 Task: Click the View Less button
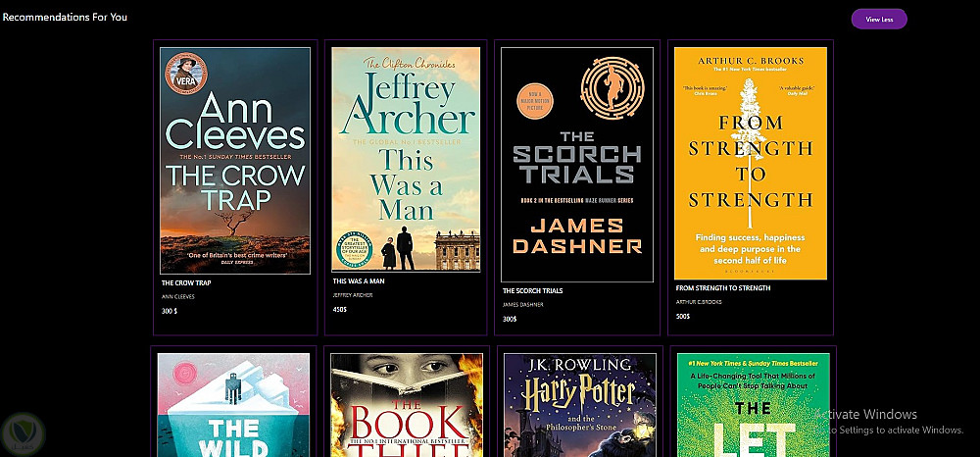tap(879, 19)
